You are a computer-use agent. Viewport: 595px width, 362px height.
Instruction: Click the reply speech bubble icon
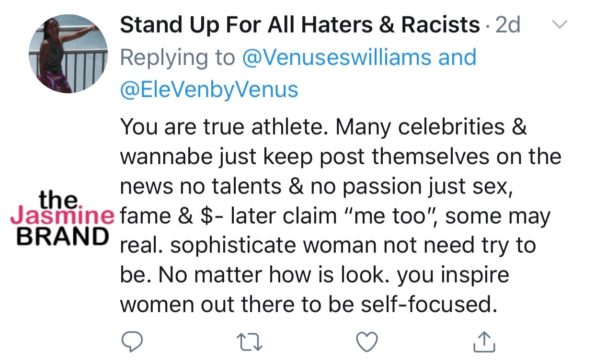[x=132, y=342]
